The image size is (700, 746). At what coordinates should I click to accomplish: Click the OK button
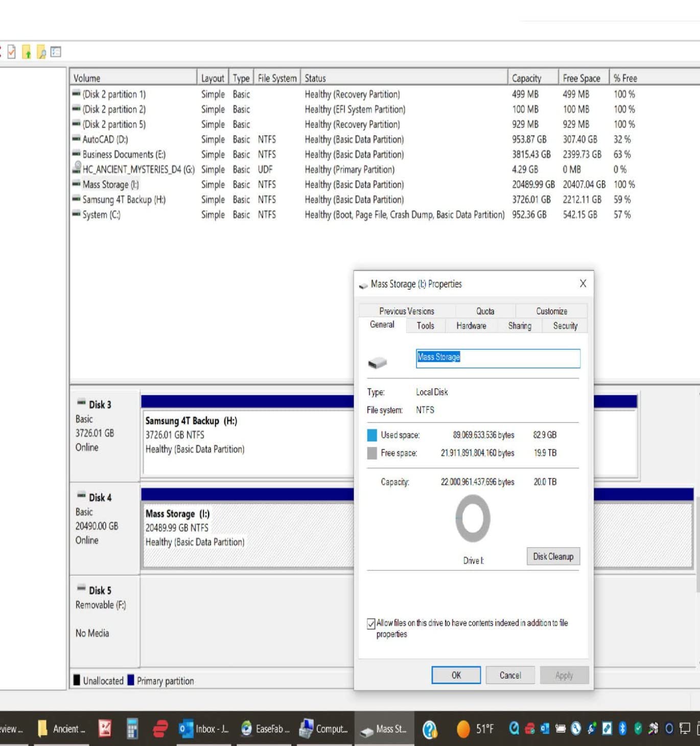click(456, 675)
